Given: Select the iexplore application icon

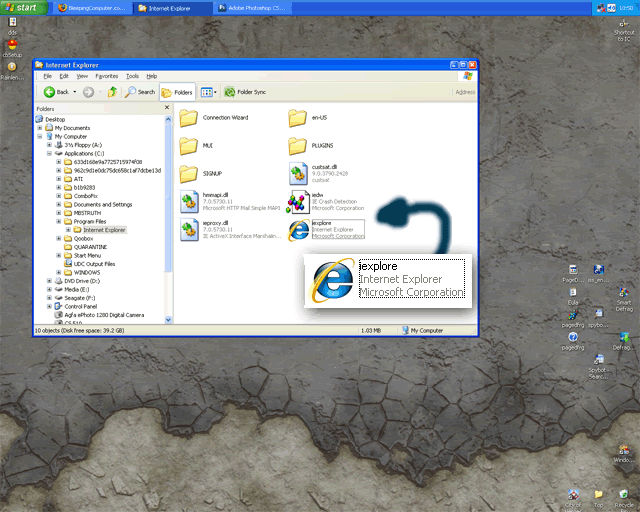Looking at the screenshot, I should pos(298,230).
